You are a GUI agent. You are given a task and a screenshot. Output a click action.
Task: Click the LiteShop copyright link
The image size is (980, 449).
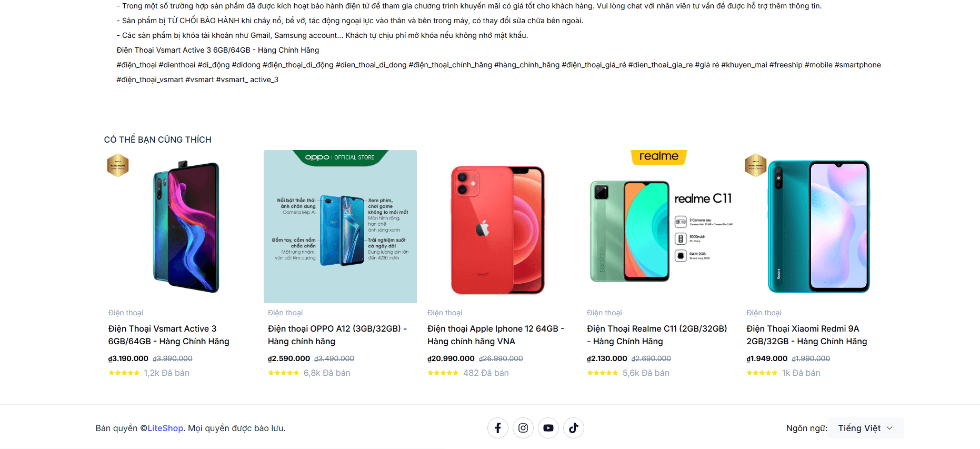(x=165, y=428)
